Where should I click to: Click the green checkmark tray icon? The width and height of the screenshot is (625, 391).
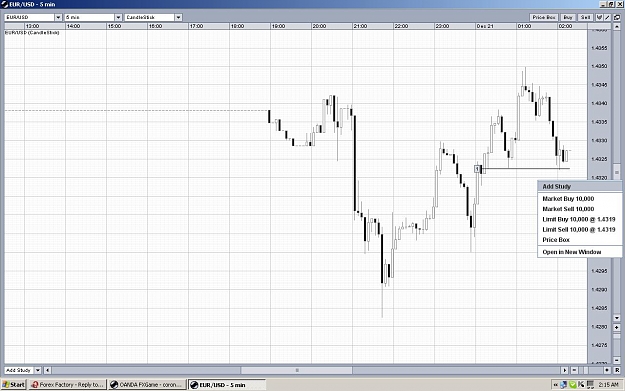(x=573, y=385)
